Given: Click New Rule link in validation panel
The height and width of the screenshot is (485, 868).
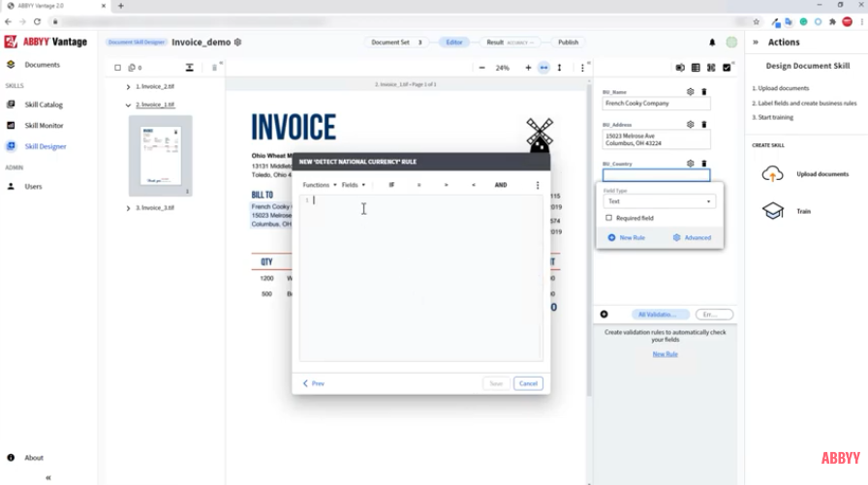Looking at the screenshot, I should tap(665, 354).
